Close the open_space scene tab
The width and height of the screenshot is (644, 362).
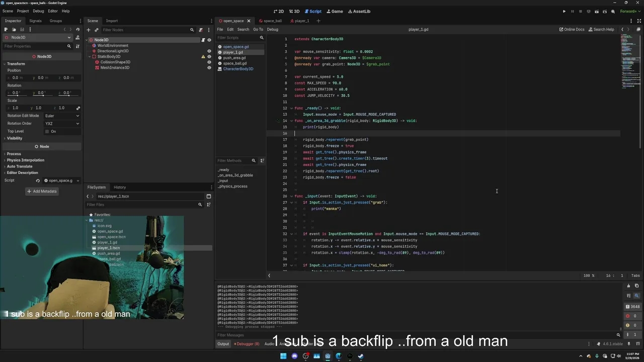click(x=249, y=21)
